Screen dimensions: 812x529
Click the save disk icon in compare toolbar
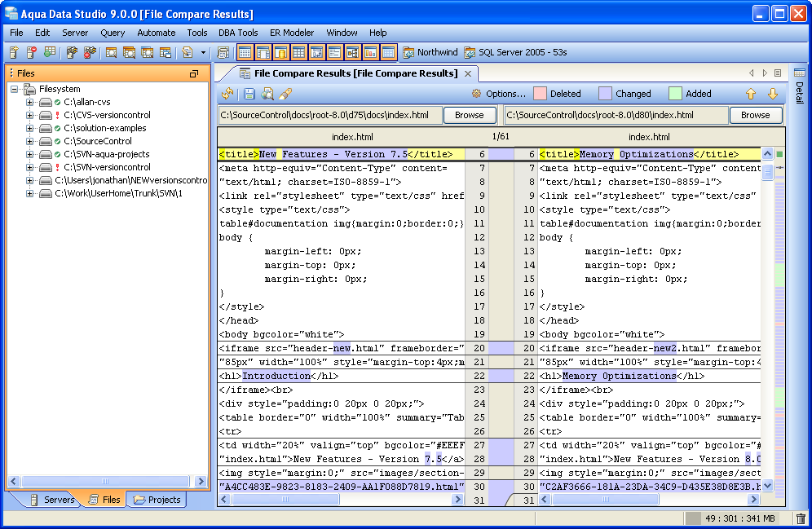pyautogui.click(x=249, y=94)
